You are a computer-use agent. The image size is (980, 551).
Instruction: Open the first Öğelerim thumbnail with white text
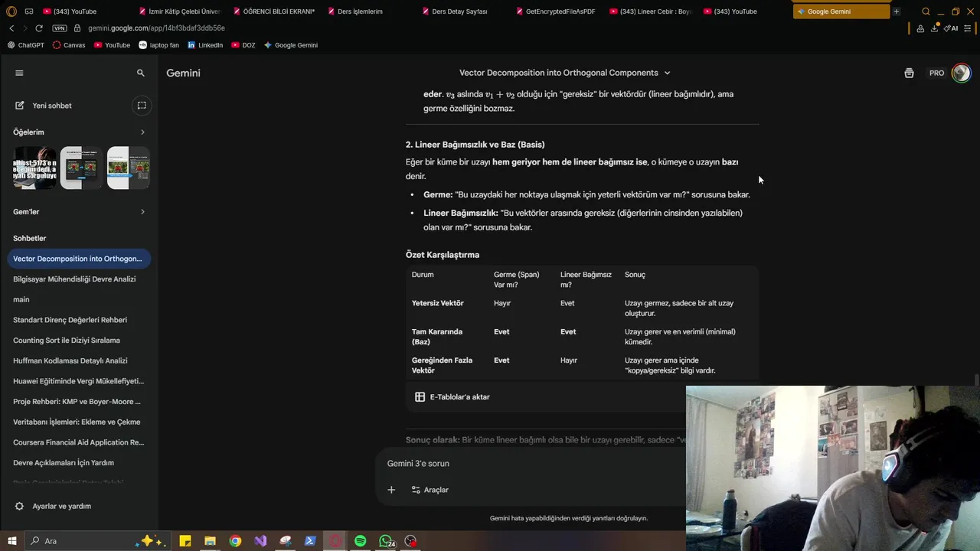pos(34,168)
